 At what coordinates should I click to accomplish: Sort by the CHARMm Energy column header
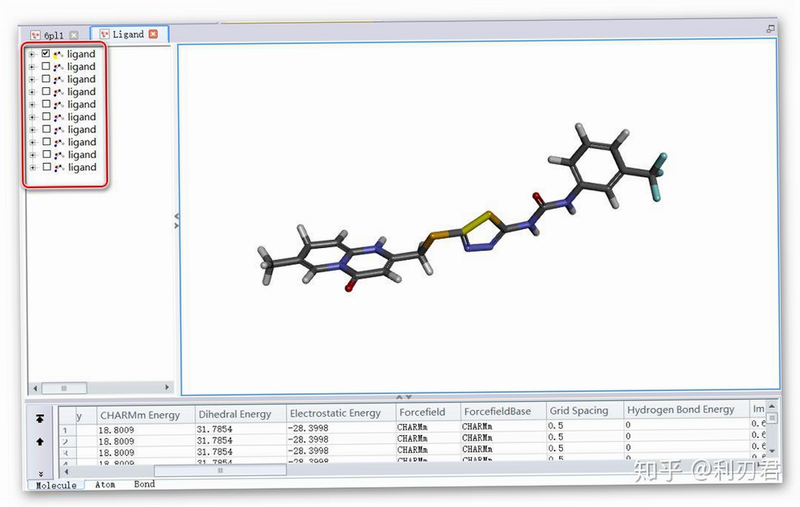tap(140, 415)
